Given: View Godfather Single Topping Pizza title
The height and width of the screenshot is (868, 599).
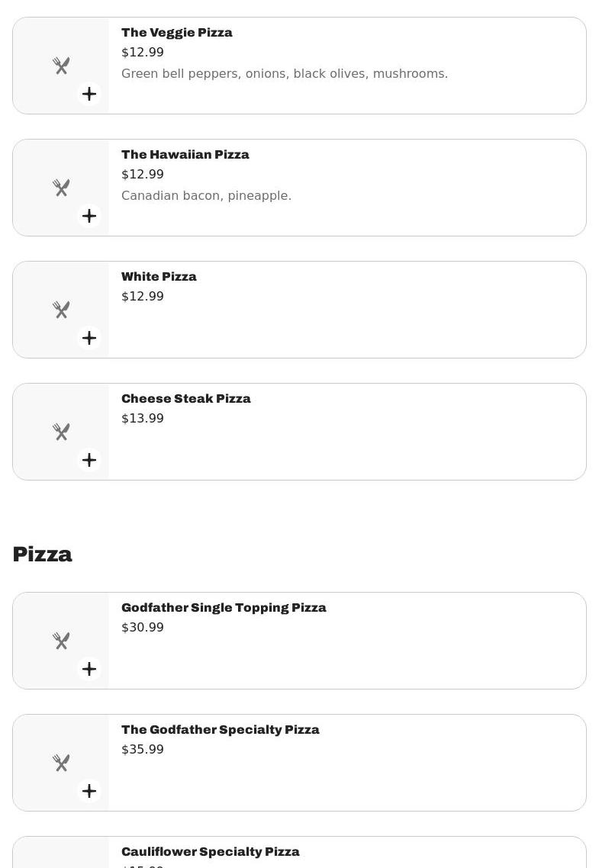Looking at the screenshot, I should (x=224, y=608).
